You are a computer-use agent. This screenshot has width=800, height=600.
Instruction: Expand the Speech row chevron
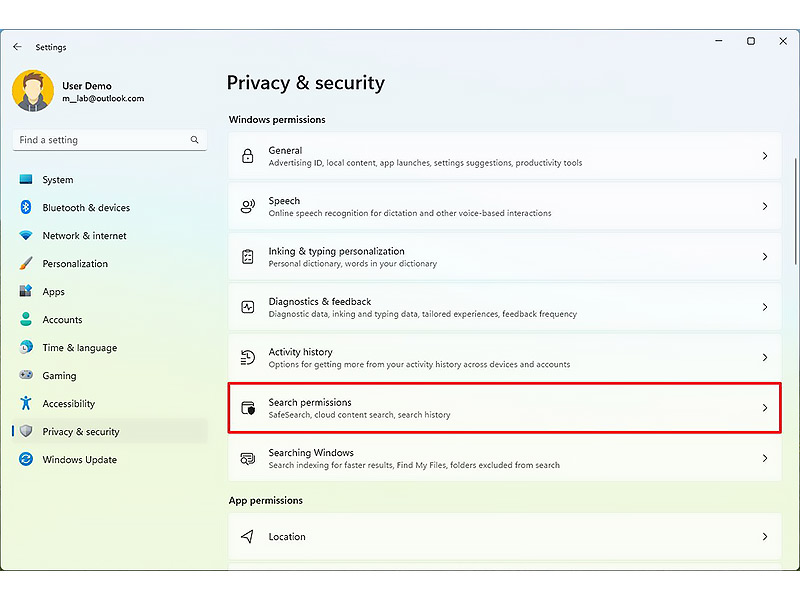click(x=765, y=207)
